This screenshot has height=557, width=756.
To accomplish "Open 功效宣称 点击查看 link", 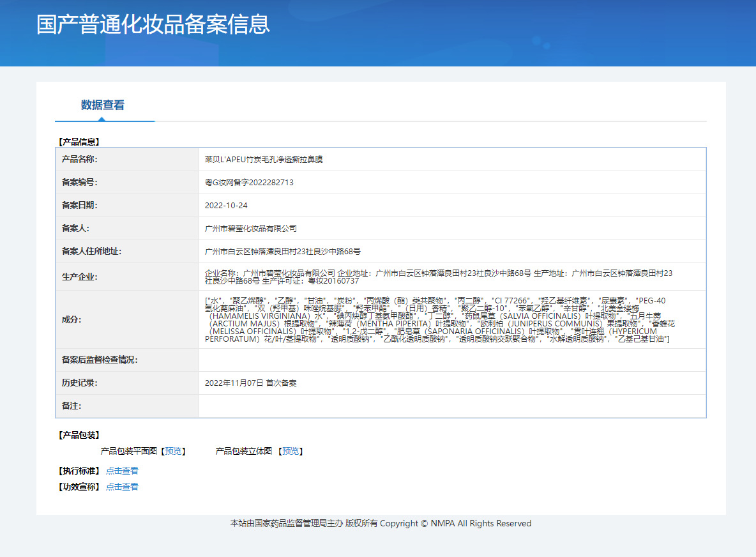I will coord(122,487).
